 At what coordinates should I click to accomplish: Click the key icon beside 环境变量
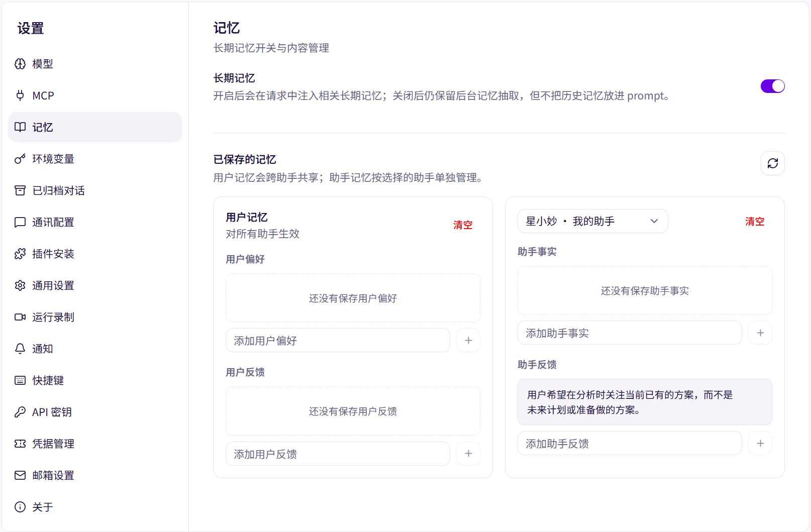pyautogui.click(x=20, y=159)
